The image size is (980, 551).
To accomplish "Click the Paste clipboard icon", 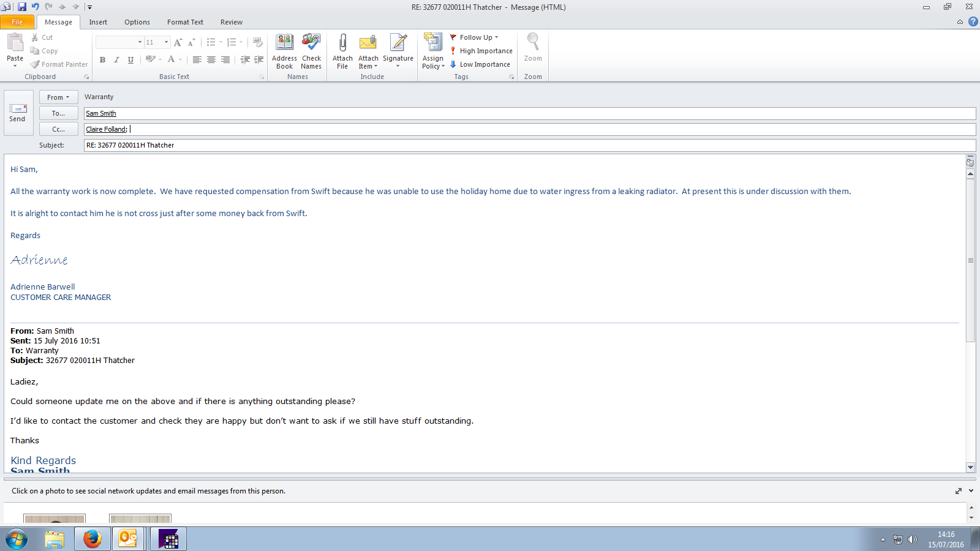I will pyautogui.click(x=15, y=43).
